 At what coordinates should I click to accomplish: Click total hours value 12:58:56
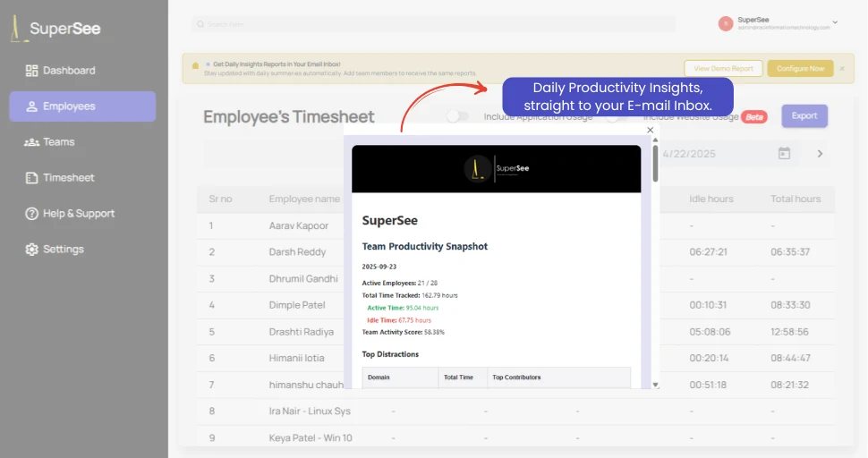click(x=789, y=332)
